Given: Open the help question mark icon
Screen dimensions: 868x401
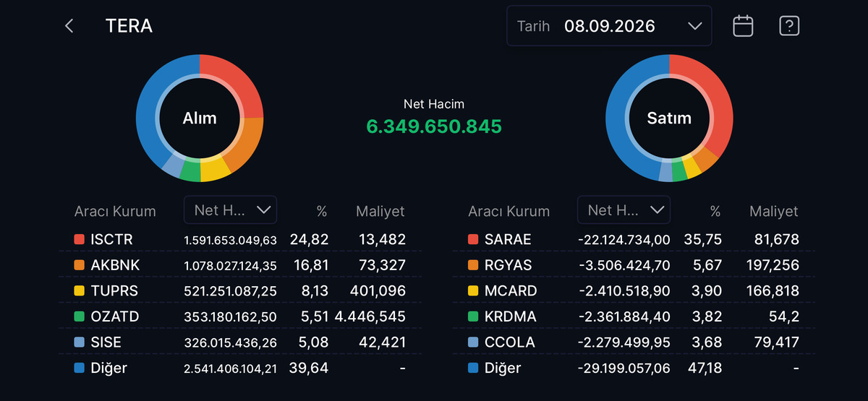Looking at the screenshot, I should [789, 26].
